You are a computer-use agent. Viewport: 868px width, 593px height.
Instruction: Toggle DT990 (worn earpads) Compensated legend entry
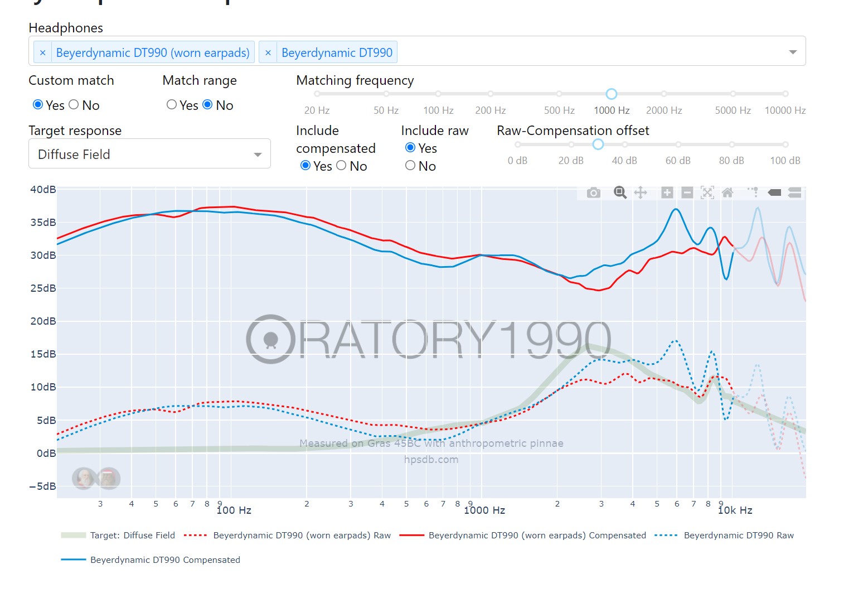tap(523, 536)
